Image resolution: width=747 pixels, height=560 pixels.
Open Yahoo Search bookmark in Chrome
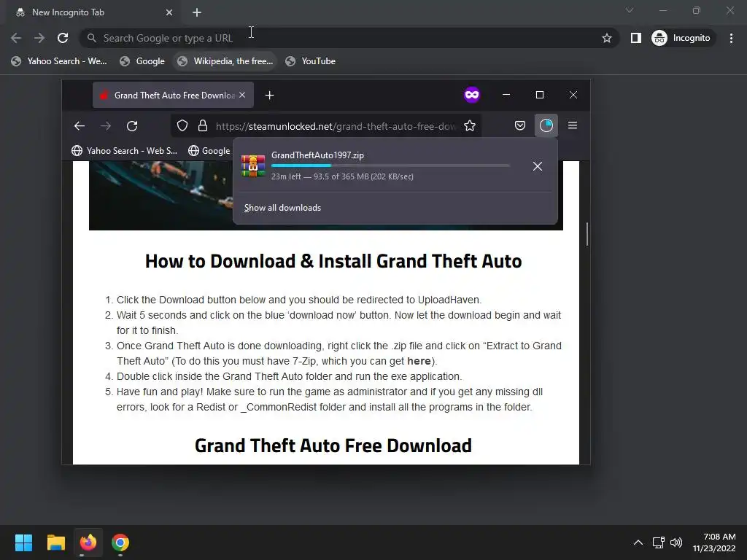point(59,61)
